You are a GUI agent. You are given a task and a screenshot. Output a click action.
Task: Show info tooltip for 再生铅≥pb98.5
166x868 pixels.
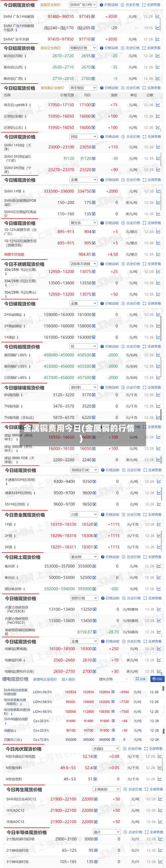30,105
